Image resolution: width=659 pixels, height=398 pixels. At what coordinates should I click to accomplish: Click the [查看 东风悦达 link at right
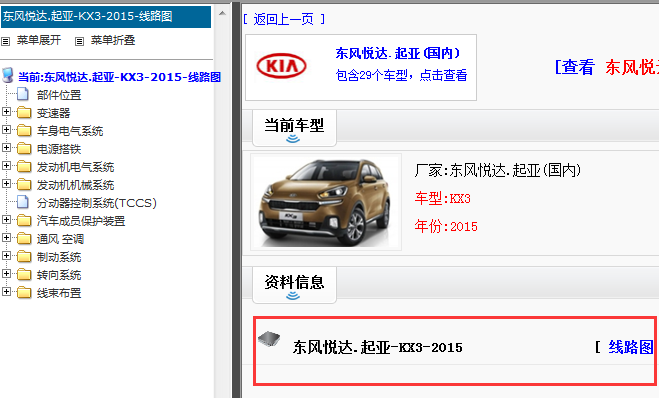(x=607, y=67)
